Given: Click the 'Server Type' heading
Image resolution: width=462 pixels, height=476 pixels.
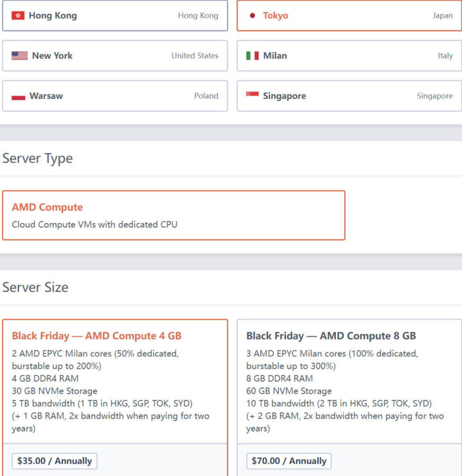Looking at the screenshot, I should point(38,159).
